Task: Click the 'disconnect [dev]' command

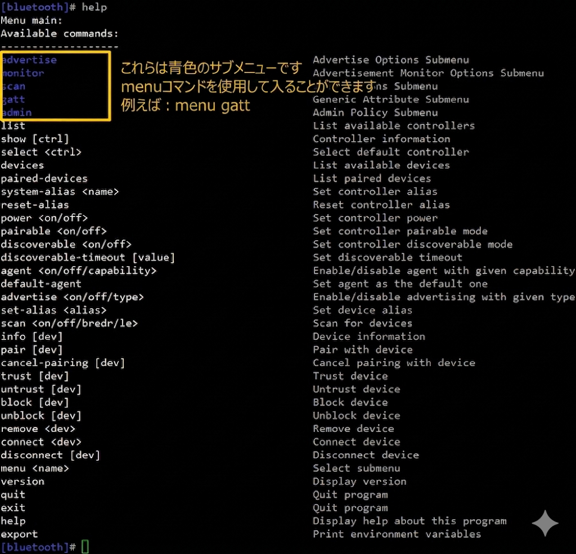Action: pyautogui.click(x=50, y=456)
